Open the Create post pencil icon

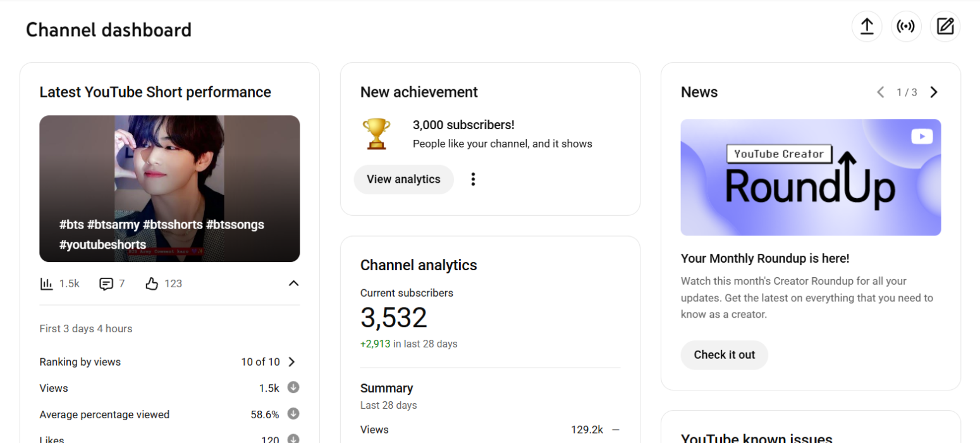pos(945,27)
